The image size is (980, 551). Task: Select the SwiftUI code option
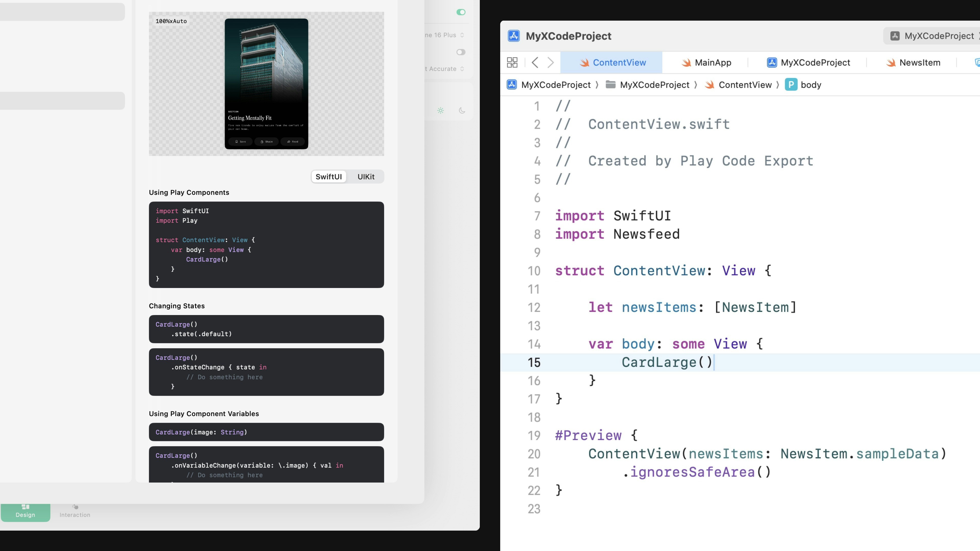point(329,177)
